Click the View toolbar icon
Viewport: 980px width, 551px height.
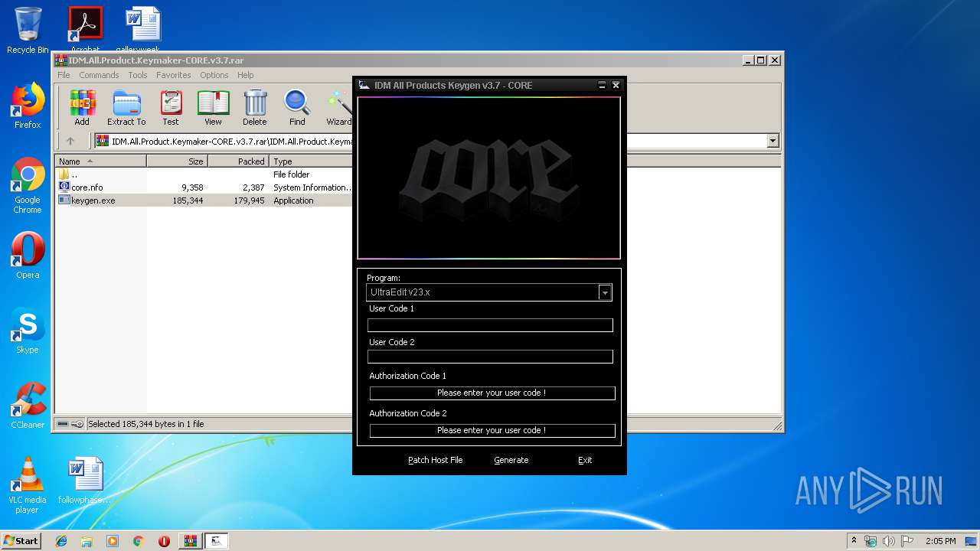[x=213, y=107]
